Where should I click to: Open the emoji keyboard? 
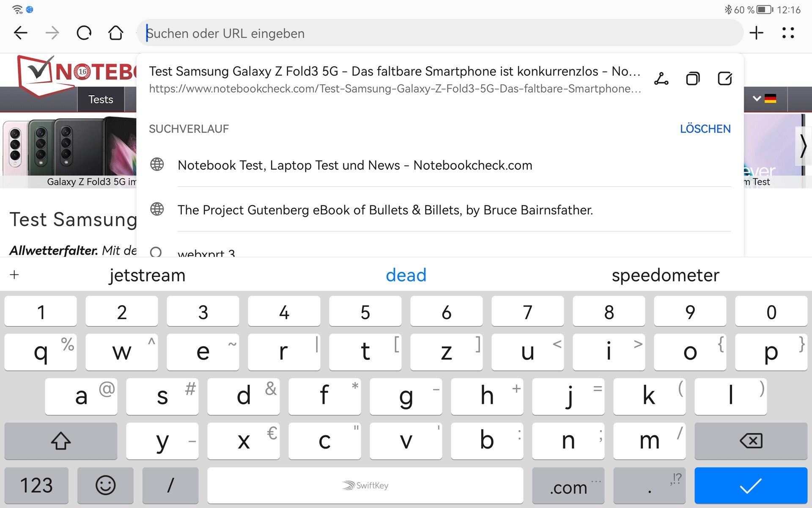pyautogui.click(x=105, y=485)
